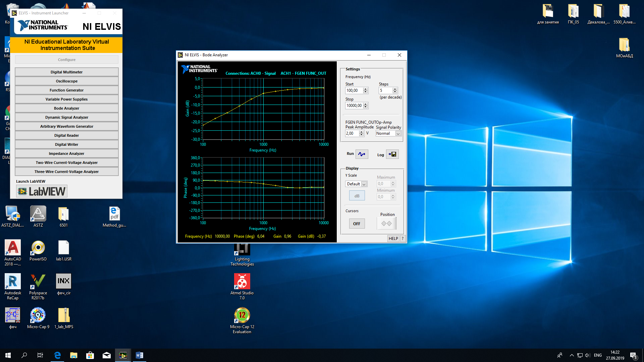Click the Run sweep icon button
Viewport: 644px width, 362px height.
[x=362, y=154]
